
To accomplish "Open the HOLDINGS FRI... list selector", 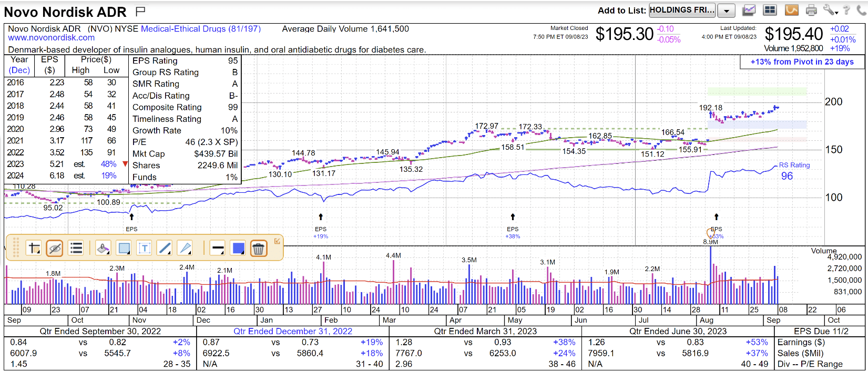I will click(x=682, y=10).
